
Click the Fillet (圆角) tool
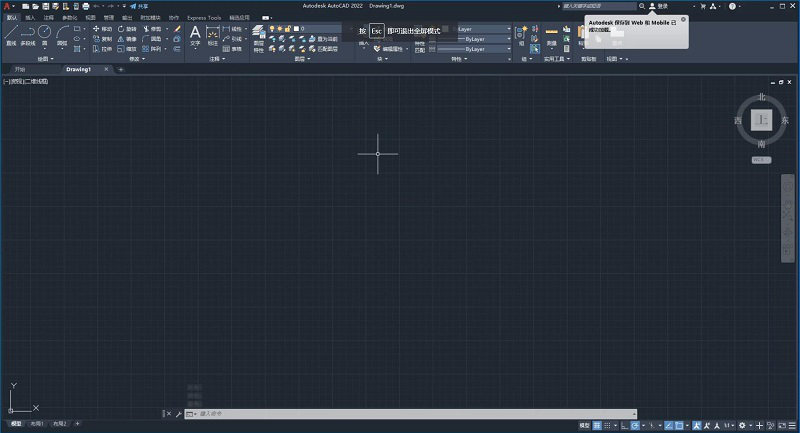tap(152, 39)
